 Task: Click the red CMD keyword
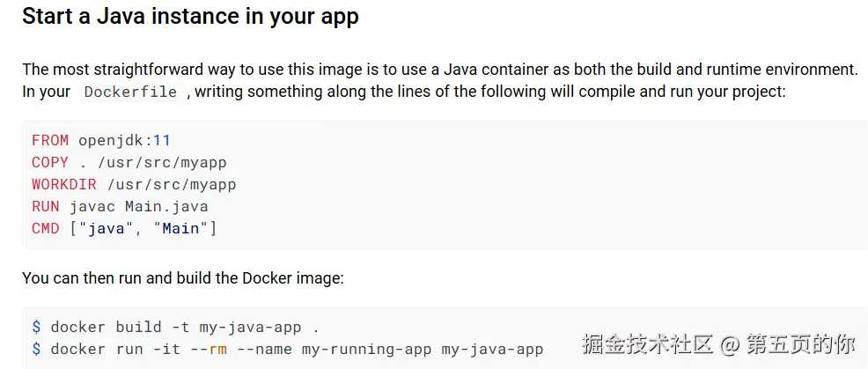coord(46,228)
